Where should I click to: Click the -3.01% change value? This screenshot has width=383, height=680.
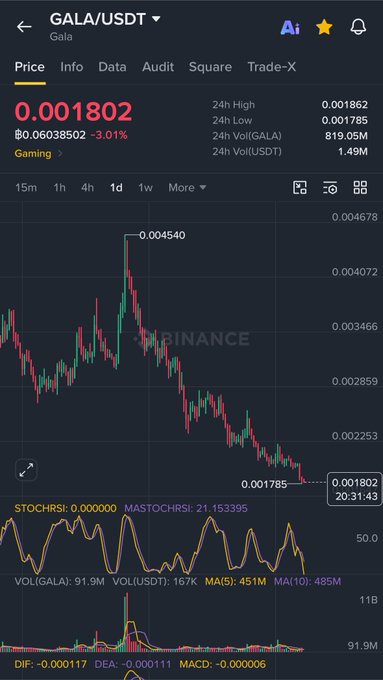tap(109, 135)
